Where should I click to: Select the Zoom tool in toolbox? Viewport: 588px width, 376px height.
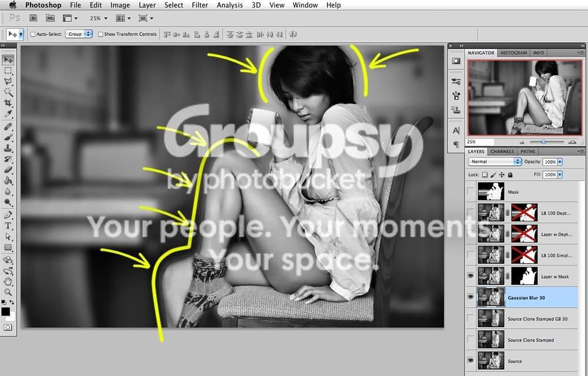coord(8,292)
